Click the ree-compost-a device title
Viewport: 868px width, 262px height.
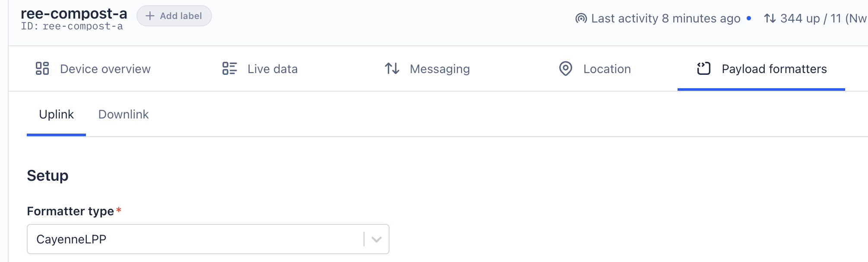74,13
